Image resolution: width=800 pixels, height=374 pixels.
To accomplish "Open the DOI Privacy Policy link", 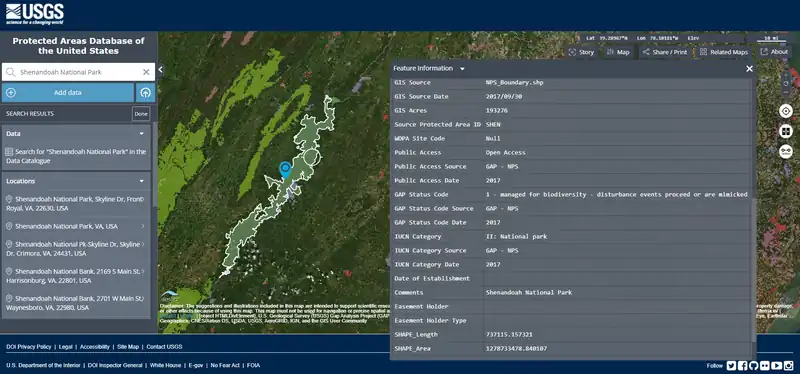I will click(x=29, y=347).
